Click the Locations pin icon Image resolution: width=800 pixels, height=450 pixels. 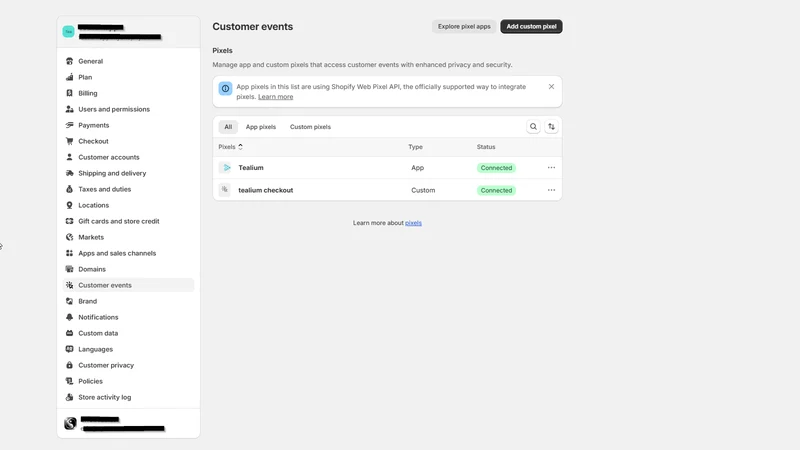[x=69, y=205]
